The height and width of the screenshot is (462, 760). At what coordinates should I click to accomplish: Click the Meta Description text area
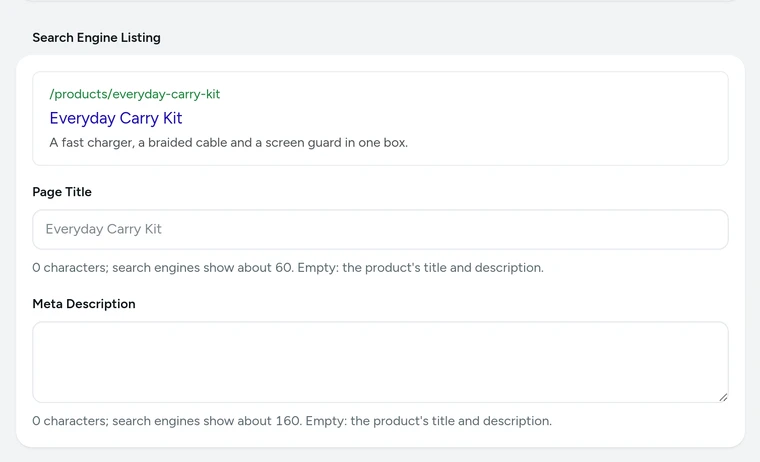pyautogui.click(x=380, y=362)
